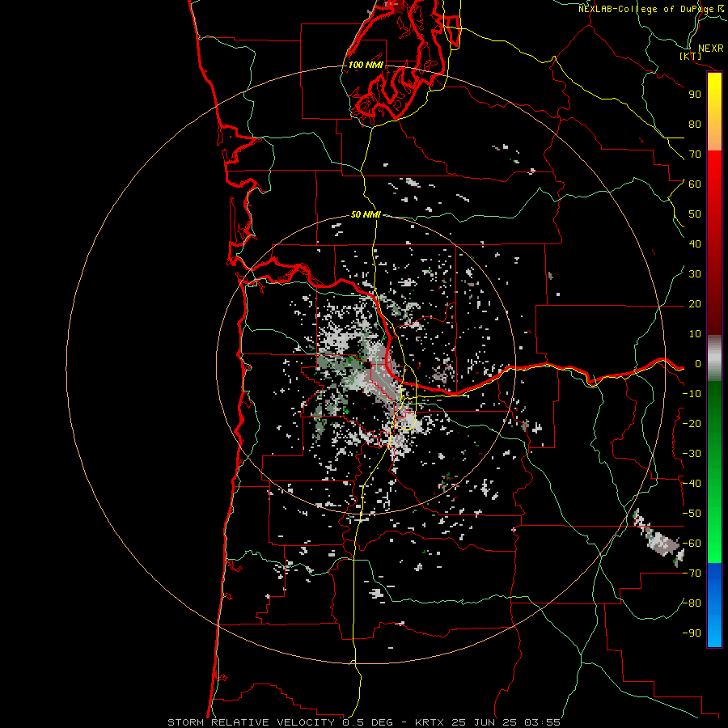Screen dimensions: 728x728
Task: Click the "[KT]" units label
Action: click(x=691, y=56)
